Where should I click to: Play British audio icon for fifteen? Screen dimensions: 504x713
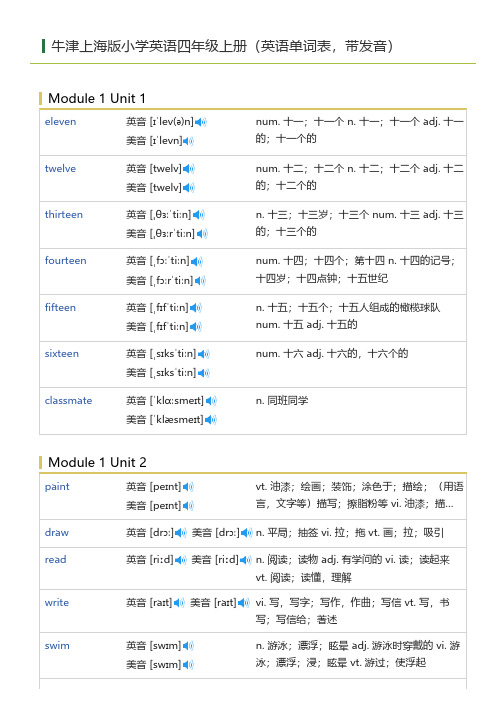point(196,308)
